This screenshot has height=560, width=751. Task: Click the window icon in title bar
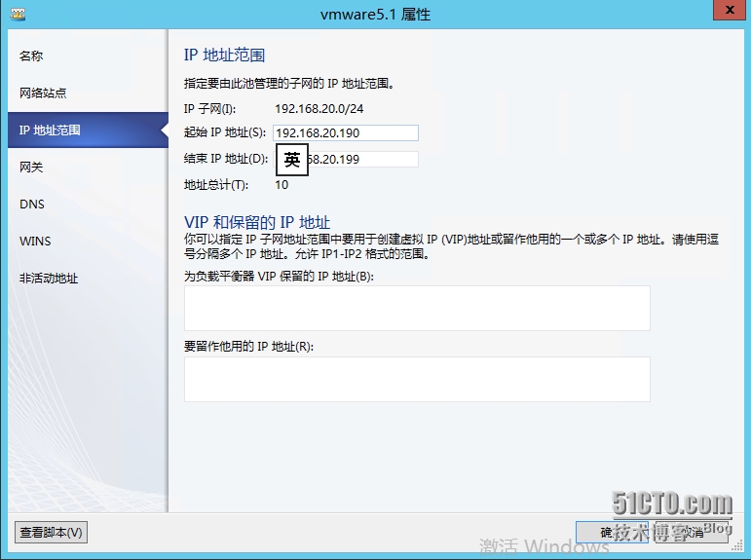point(18,14)
